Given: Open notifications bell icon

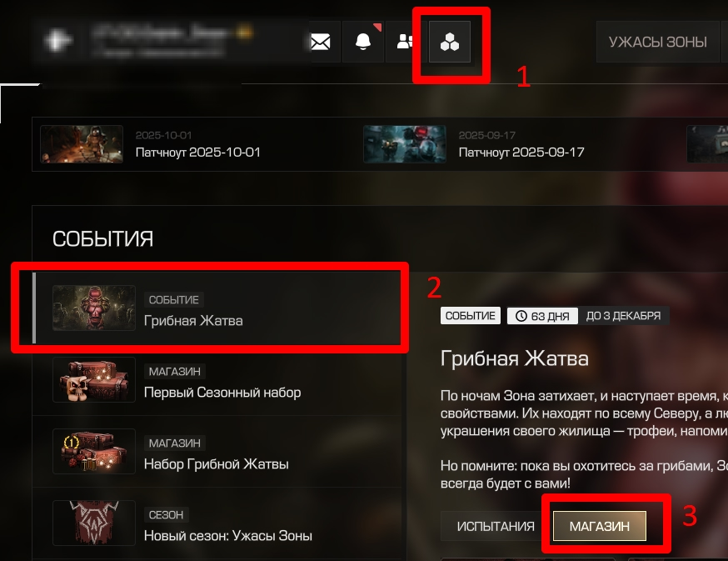Looking at the screenshot, I should pos(363,42).
